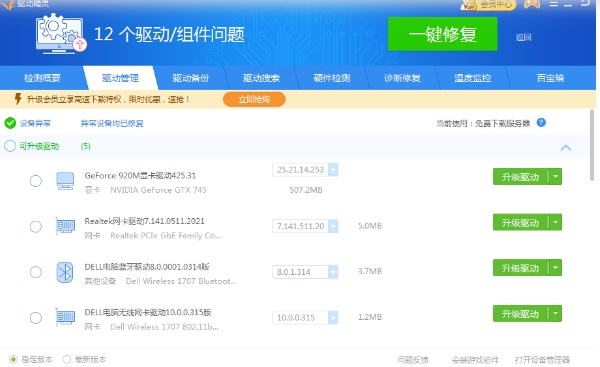Viewport: 600px width, 367px height.
Task: Click the lightning bolt promo icon
Action: tap(18, 99)
